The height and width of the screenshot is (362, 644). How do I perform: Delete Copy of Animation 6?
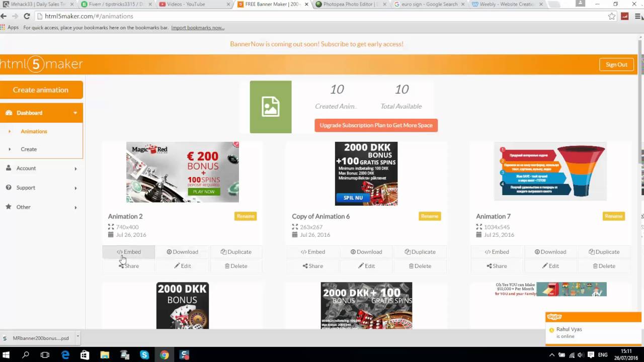[420, 266]
